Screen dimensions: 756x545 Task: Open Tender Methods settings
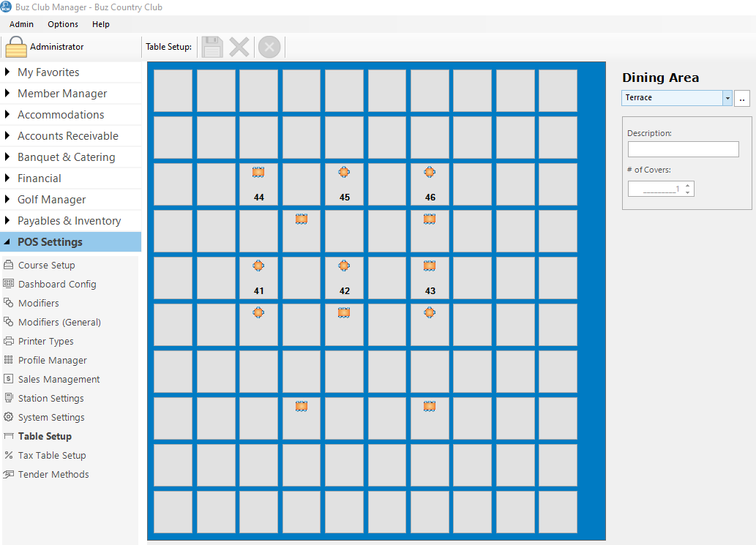click(x=53, y=475)
